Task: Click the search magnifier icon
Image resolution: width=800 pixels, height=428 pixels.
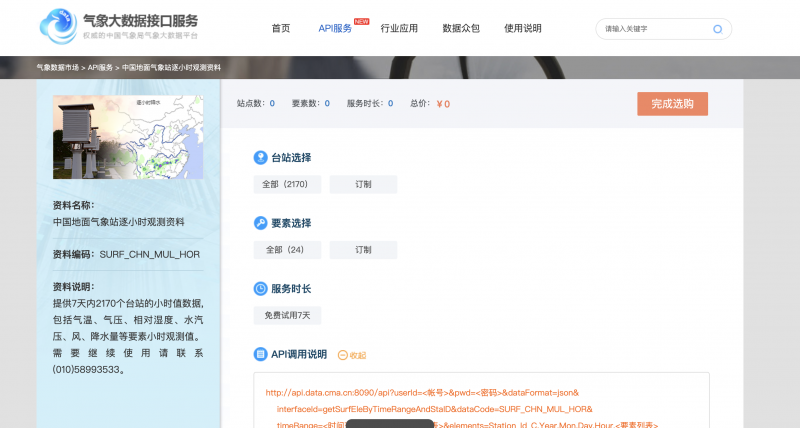Action: (717, 29)
